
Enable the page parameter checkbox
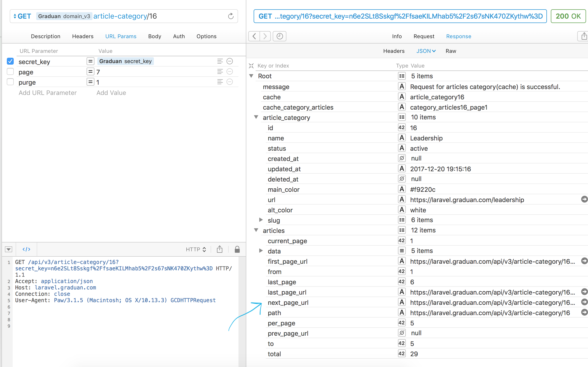pyautogui.click(x=10, y=71)
